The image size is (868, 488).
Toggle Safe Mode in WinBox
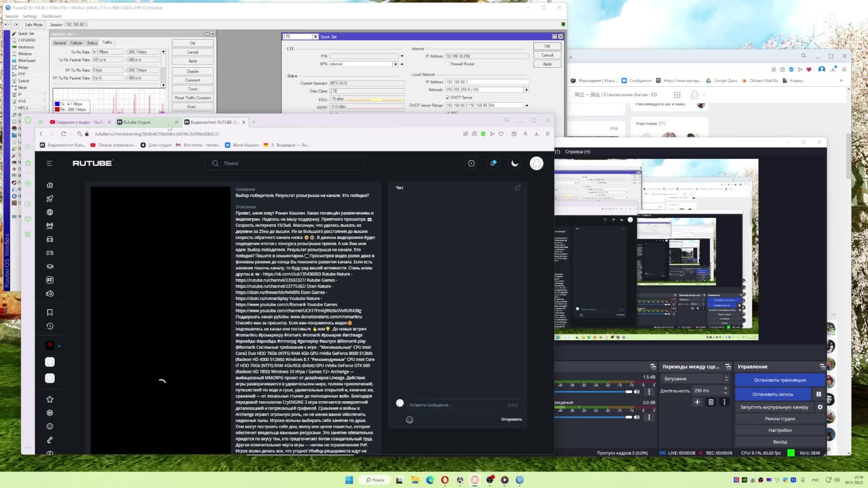[33, 24]
